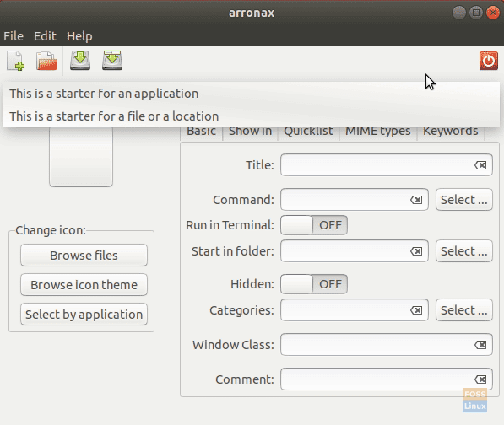Click the Save toolbar icon

click(x=80, y=61)
